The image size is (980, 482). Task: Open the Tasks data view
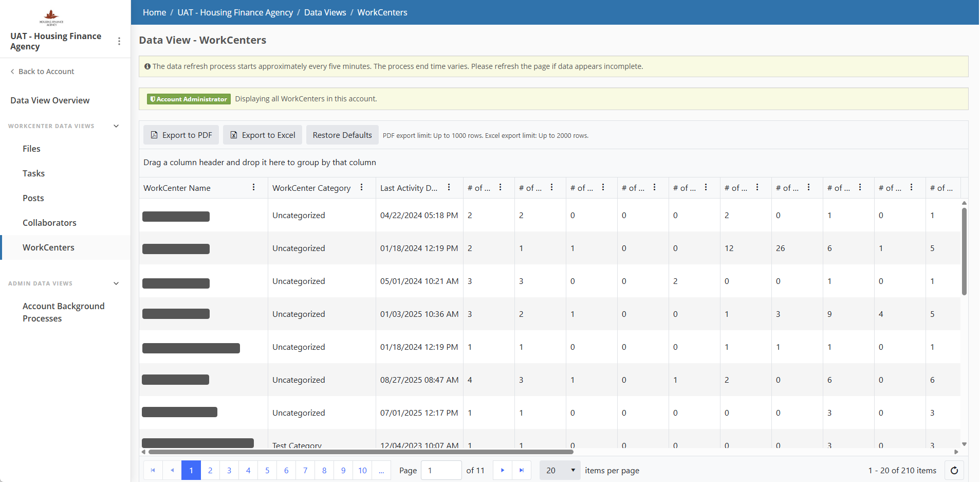point(33,173)
